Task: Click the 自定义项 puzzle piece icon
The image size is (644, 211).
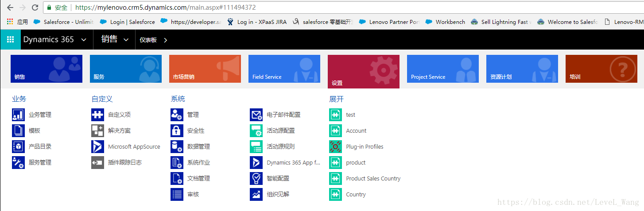Action: click(x=97, y=115)
